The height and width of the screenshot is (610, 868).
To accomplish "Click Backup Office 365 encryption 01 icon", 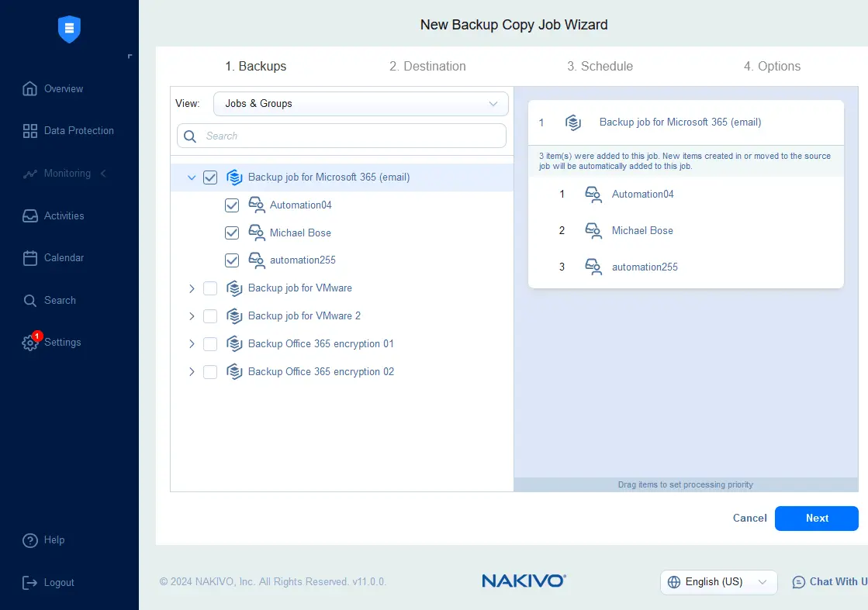I will click(x=234, y=343).
